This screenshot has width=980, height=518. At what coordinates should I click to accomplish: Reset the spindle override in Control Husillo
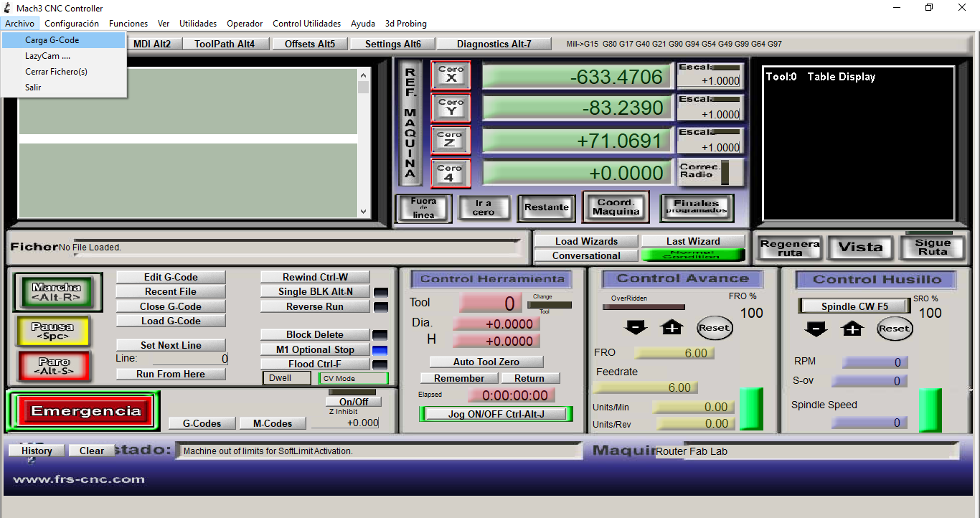tap(895, 329)
